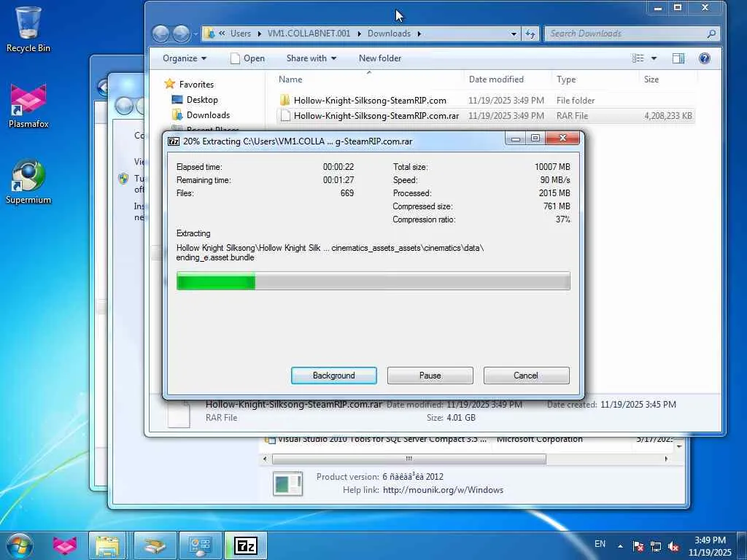Cancel the 7-Zip extraction

click(x=526, y=376)
